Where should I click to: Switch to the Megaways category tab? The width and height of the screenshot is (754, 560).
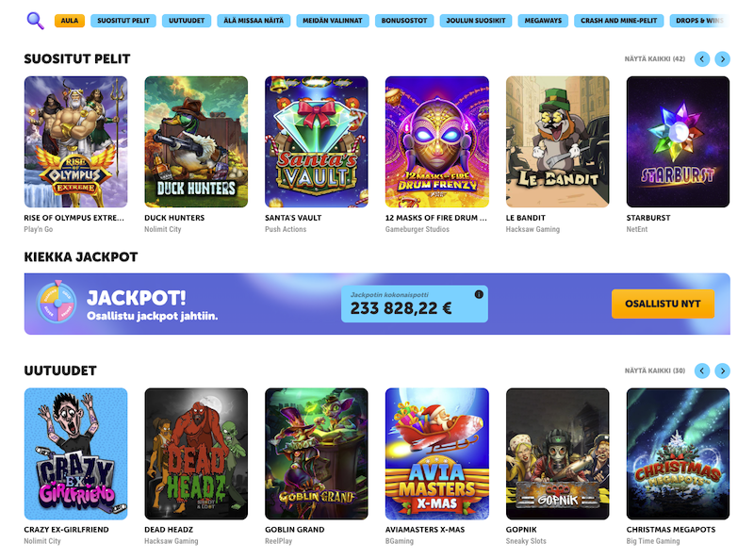(543, 21)
